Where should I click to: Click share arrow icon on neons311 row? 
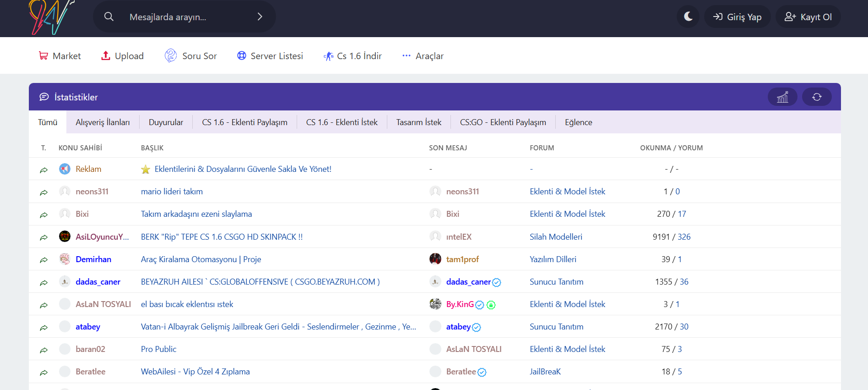[44, 192]
